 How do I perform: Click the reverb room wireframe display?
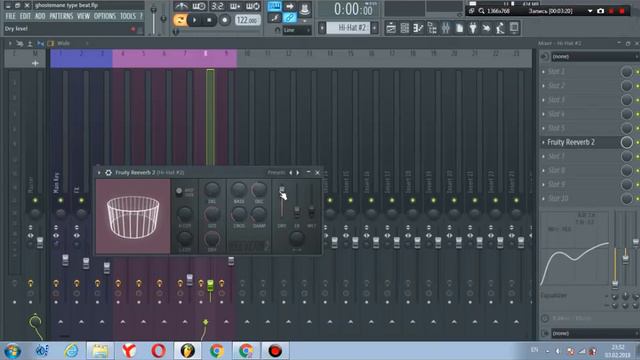pos(133,216)
